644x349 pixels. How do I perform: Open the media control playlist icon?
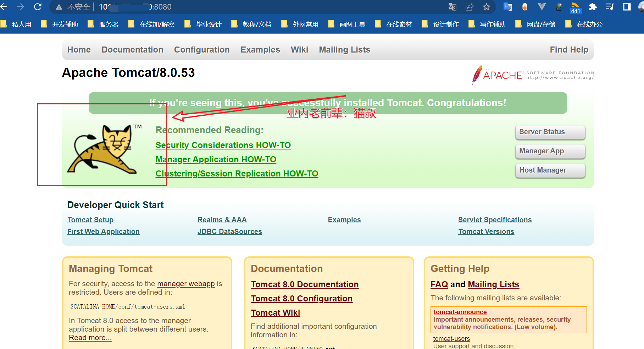tap(610, 7)
